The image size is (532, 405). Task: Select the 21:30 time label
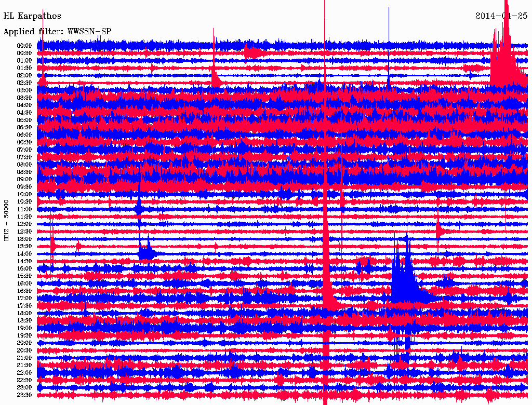[24, 365]
